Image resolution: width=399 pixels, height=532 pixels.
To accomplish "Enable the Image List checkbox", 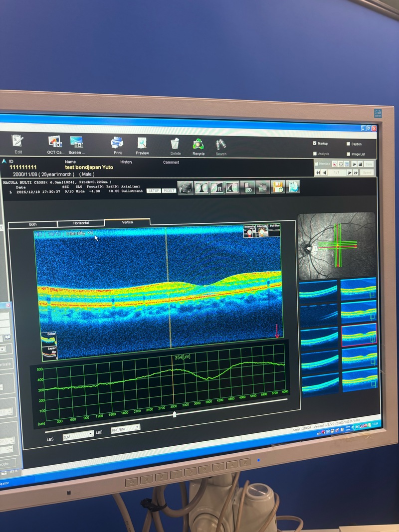I will (348, 154).
